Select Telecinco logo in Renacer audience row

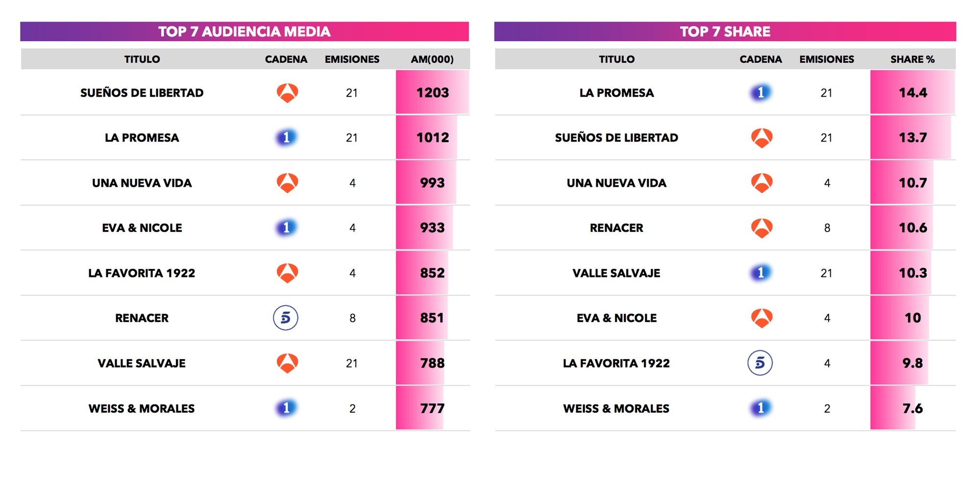pos(286,318)
